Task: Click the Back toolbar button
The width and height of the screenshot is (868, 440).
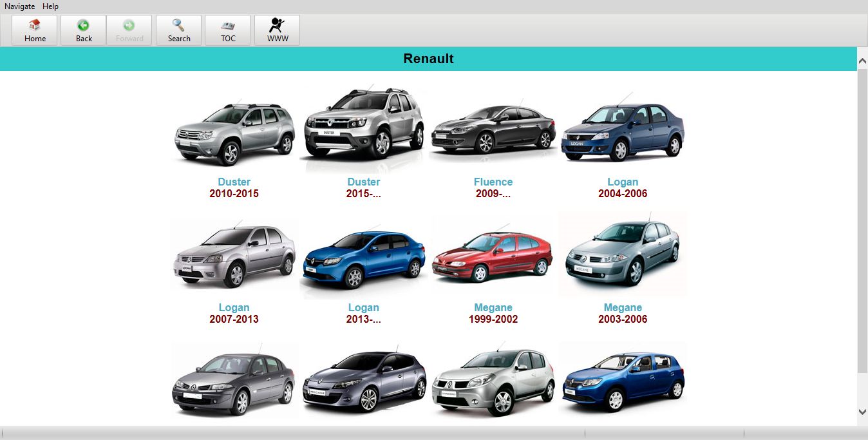Action: click(84, 30)
